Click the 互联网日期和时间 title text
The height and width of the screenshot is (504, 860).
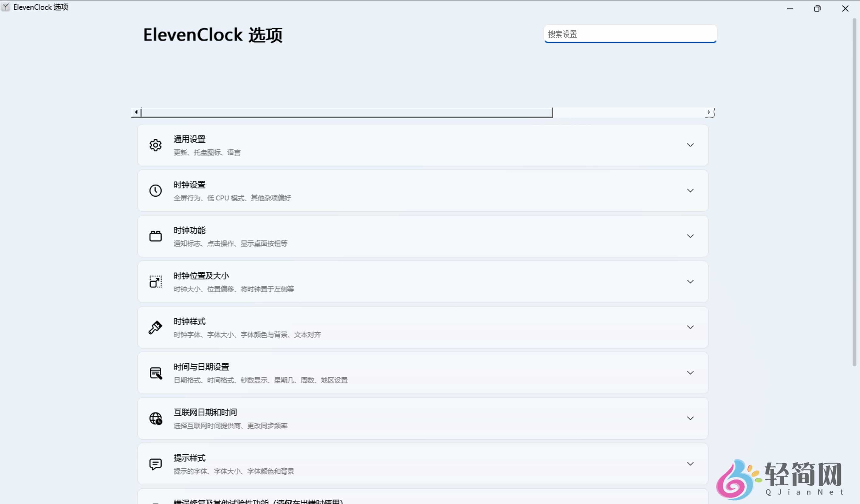(205, 413)
